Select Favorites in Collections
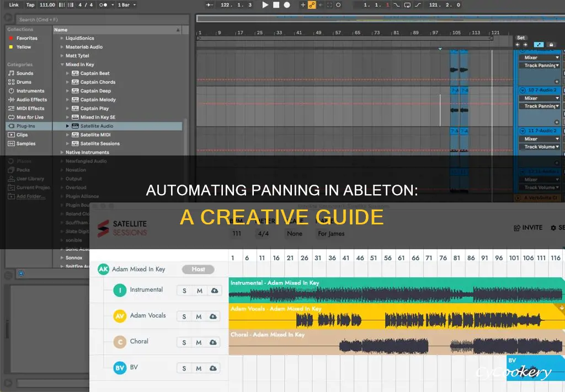The height and width of the screenshot is (392, 565). tap(26, 38)
